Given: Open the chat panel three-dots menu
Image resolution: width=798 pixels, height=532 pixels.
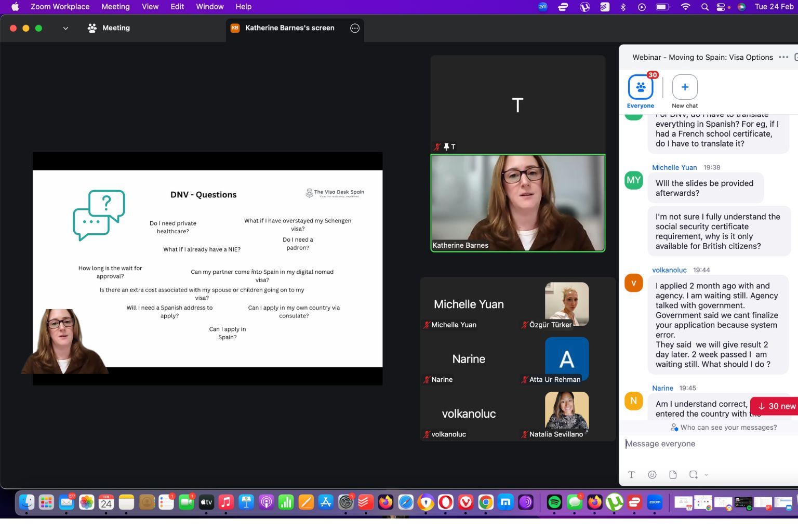Looking at the screenshot, I should pos(783,57).
